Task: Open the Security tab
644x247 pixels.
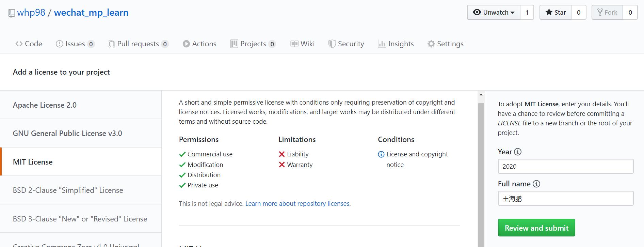Action: (x=346, y=44)
